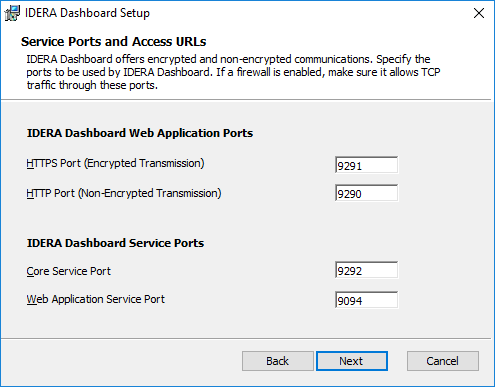
Task: Click the Service Ports and Access URLs heading
Action: [114, 42]
